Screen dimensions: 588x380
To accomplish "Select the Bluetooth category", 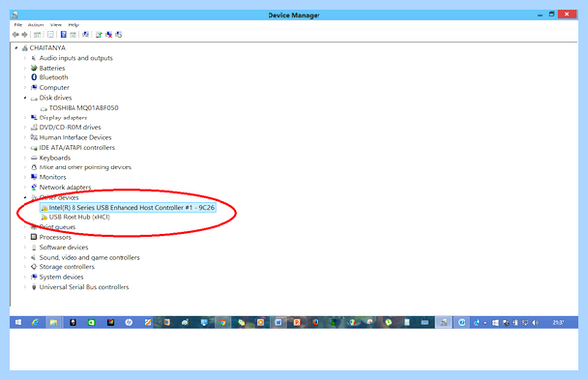I will (54, 77).
